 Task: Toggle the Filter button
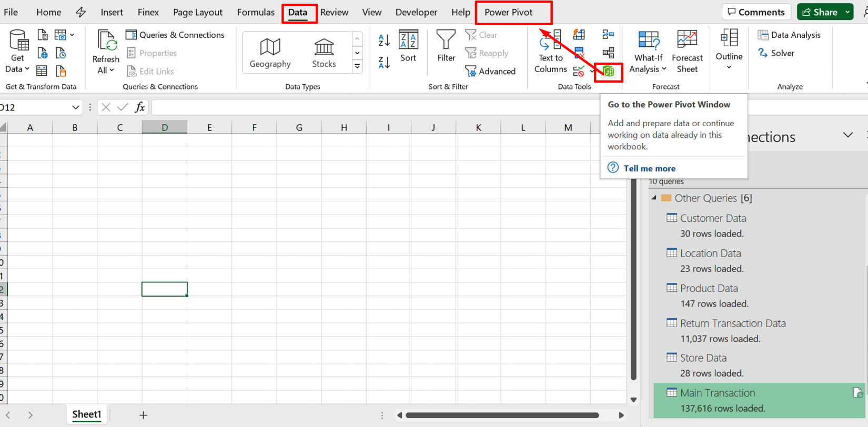[446, 46]
